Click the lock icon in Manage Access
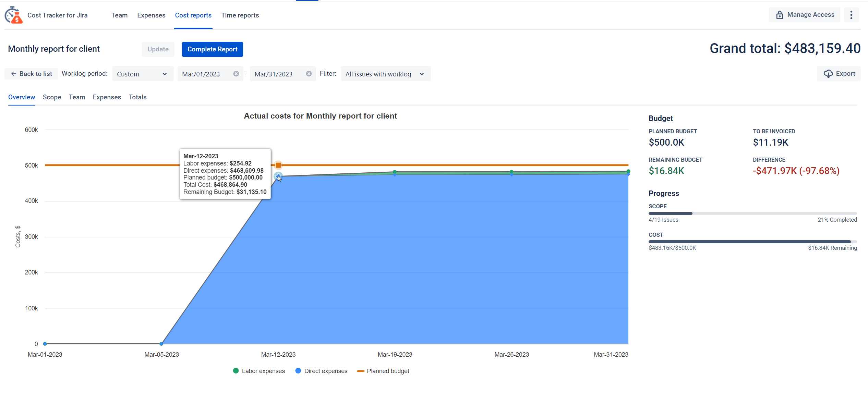Image resolution: width=868 pixels, height=393 pixels. pos(780,15)
